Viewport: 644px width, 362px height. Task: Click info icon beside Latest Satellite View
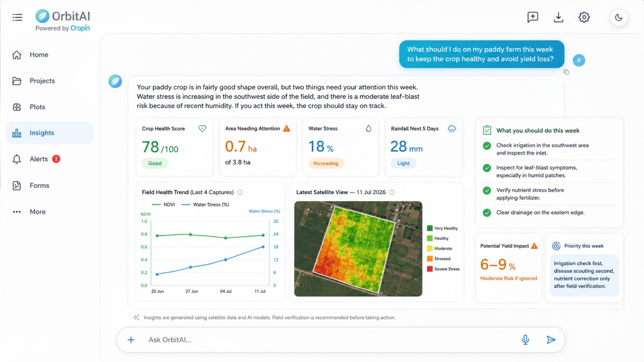coord(392,192)
